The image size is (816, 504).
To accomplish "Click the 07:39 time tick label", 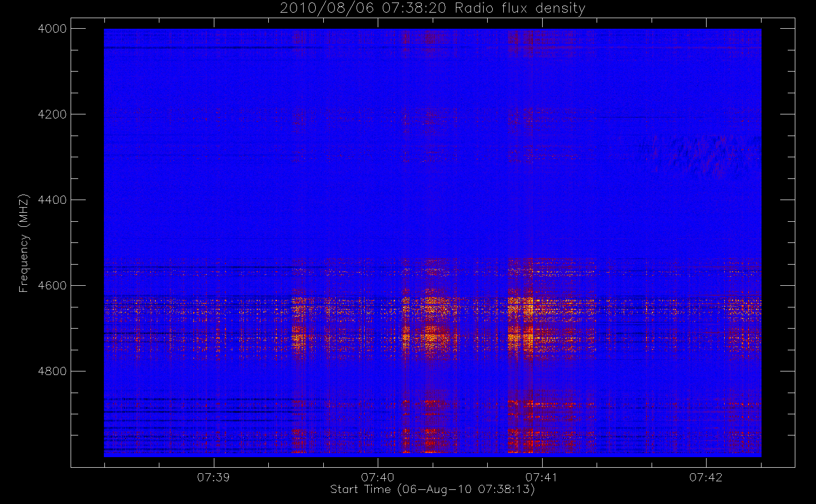I will [x=213, y=477].
